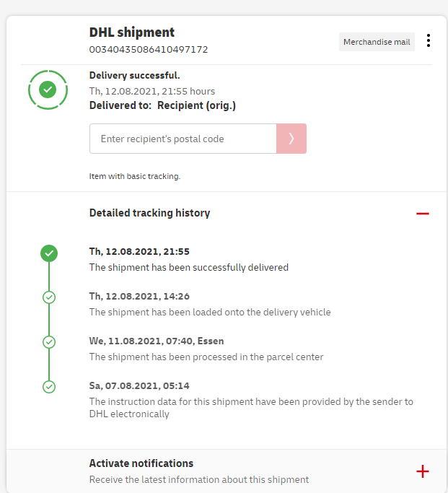The image size is (448, 493).
Task: Click the Essen parcel center timeline checkmark
Action: point(49,341)
